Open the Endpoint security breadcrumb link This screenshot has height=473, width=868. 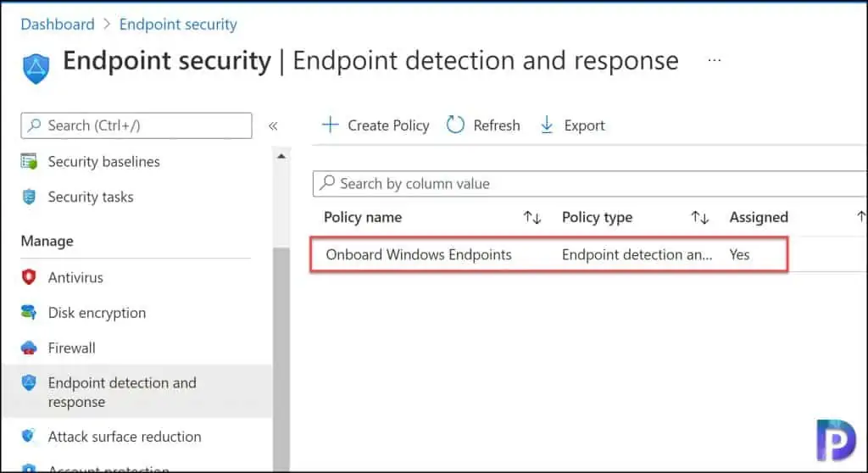click(x=178, y=25)
